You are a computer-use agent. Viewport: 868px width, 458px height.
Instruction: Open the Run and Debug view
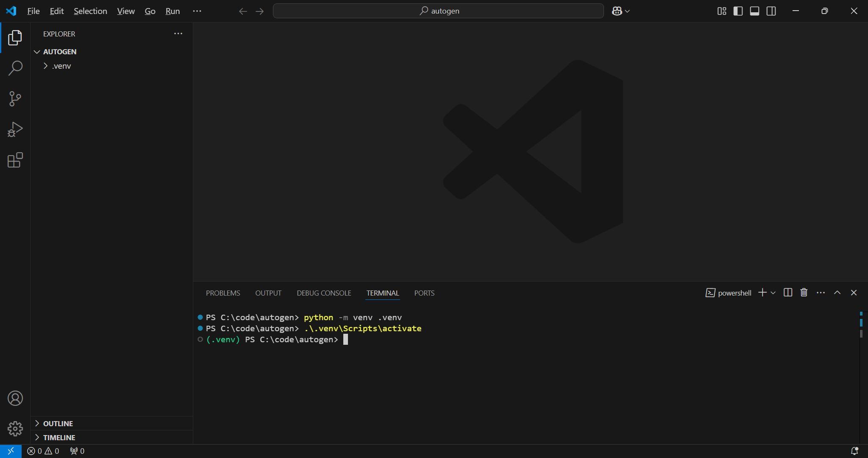[15, 129]
